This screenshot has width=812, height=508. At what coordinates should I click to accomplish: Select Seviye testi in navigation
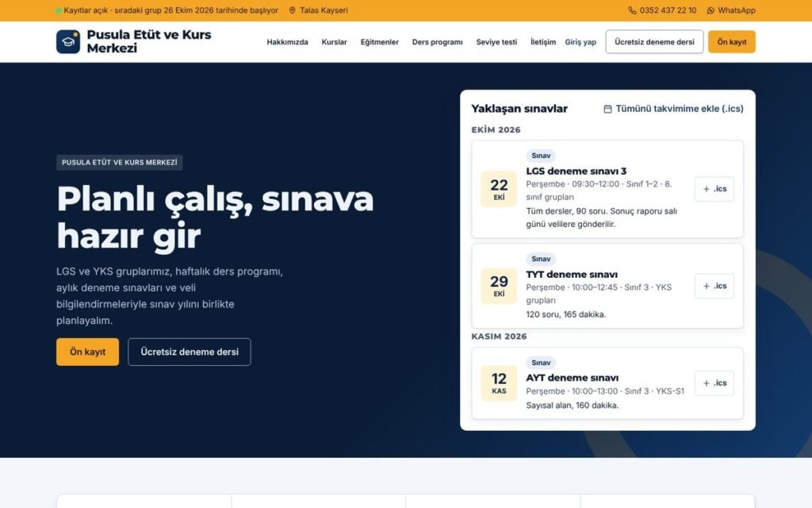pos(496,42)
